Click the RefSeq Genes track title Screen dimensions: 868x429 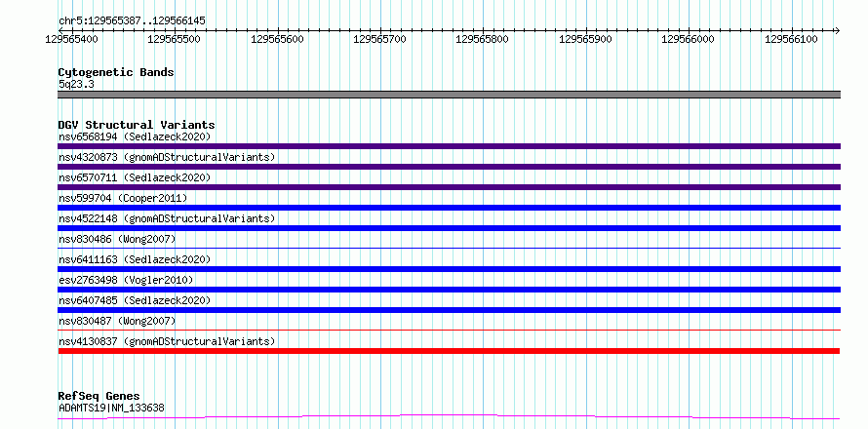coord(99,397)
